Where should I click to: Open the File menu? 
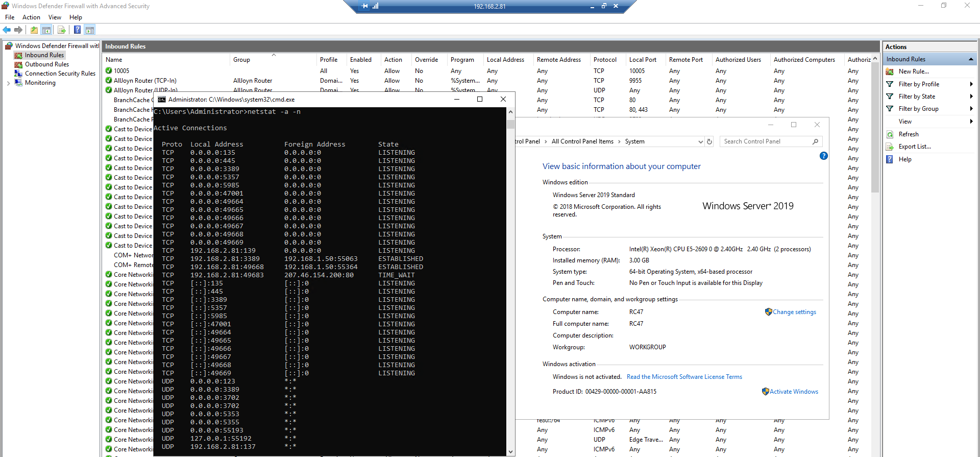[x=10, y=17]
